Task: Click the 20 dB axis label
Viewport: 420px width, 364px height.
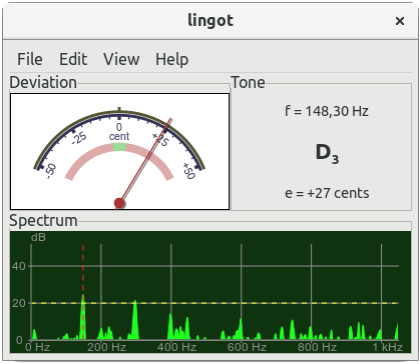Action: [19, 303]
